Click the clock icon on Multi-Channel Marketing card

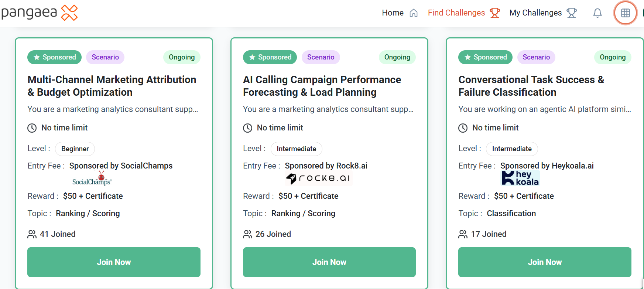pos(32,128)
